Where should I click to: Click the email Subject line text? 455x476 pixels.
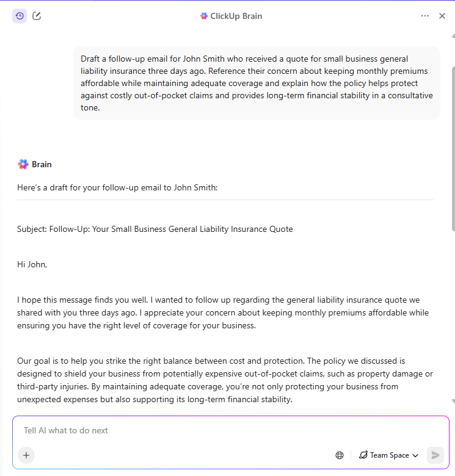(155, 229)
